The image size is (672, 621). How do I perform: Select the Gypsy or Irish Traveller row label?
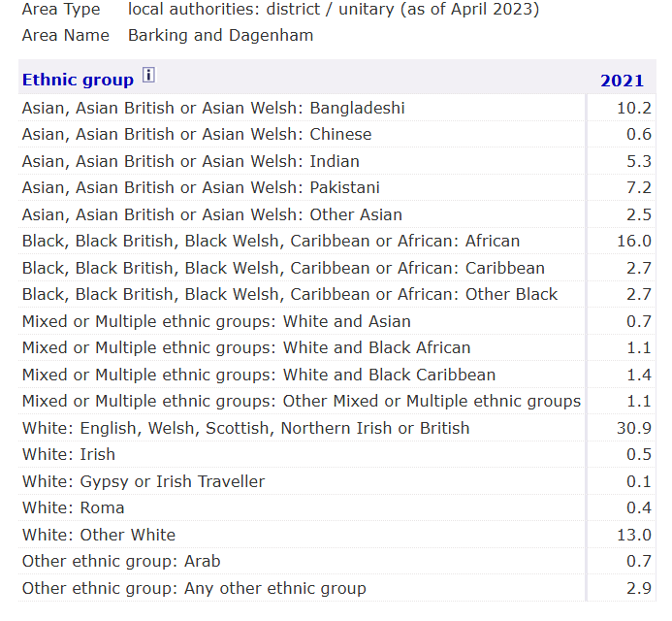pos(144,482)
